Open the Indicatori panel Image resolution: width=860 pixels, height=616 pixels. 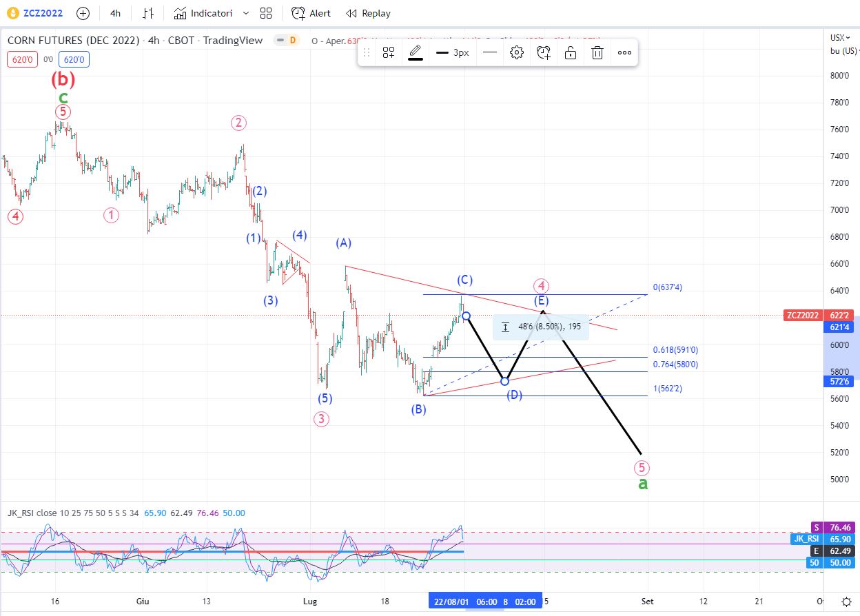pyautogui.click(x=203, y=13)
